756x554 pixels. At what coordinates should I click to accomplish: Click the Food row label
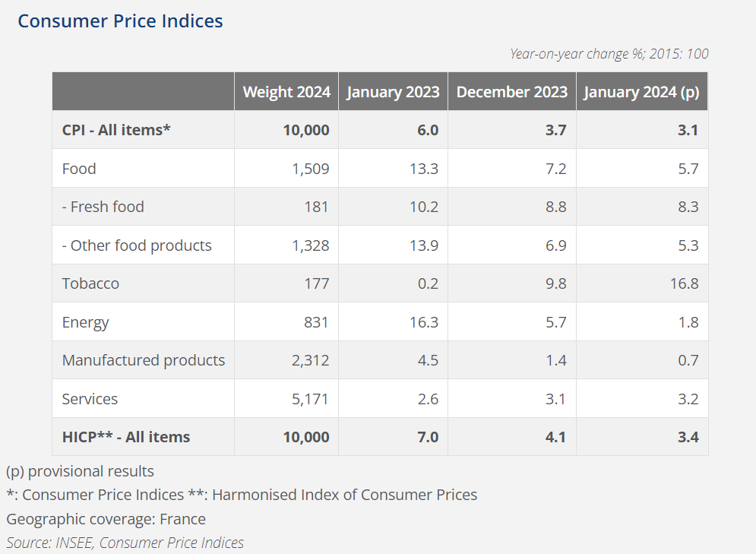point(79,169)
